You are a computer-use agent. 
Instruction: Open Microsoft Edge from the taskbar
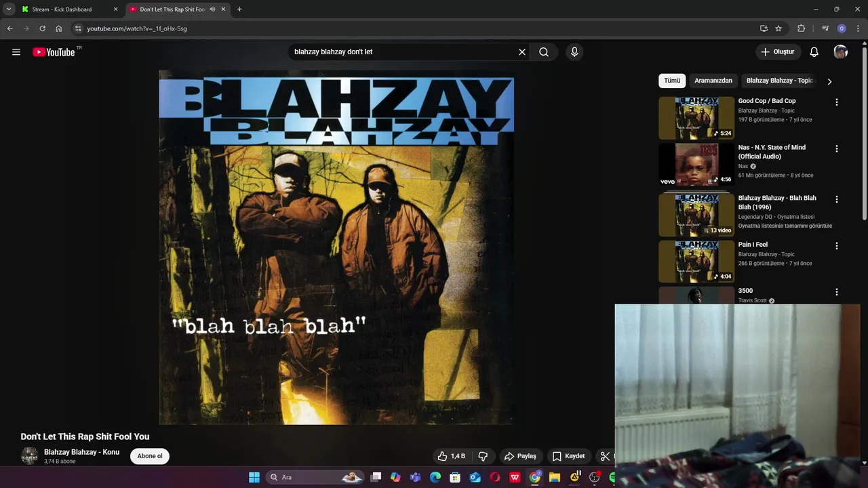click(x=435, y=477)
